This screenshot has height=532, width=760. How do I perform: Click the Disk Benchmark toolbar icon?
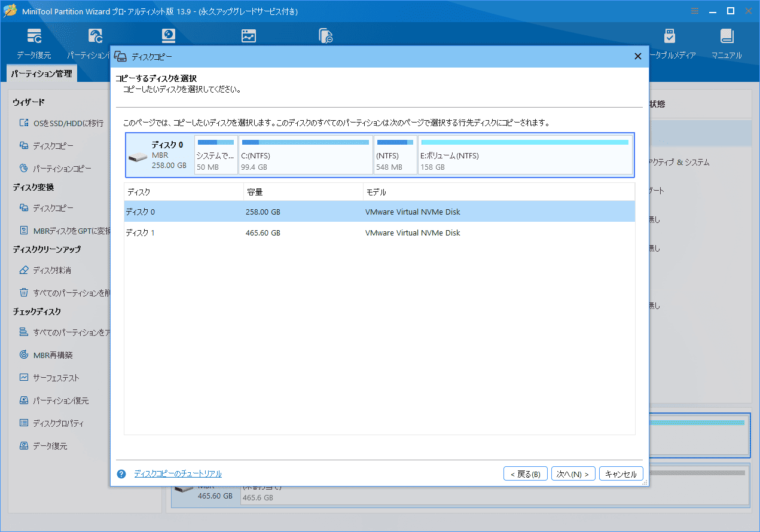[x=169, y=36]
